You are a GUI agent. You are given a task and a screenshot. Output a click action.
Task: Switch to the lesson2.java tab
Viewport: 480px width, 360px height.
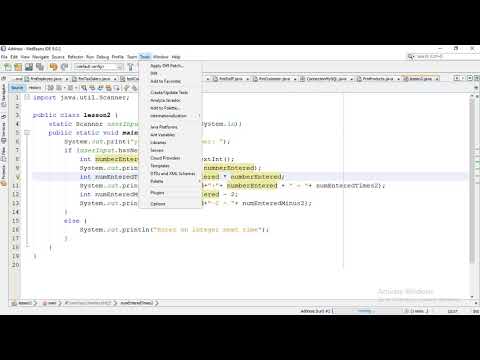pyautogui.click(x=420, y=79)
